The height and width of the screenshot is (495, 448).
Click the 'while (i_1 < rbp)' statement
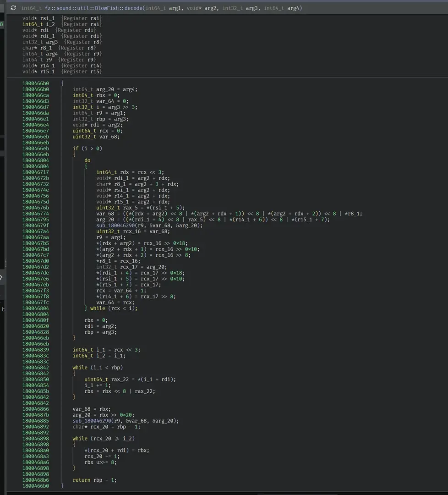98,368
